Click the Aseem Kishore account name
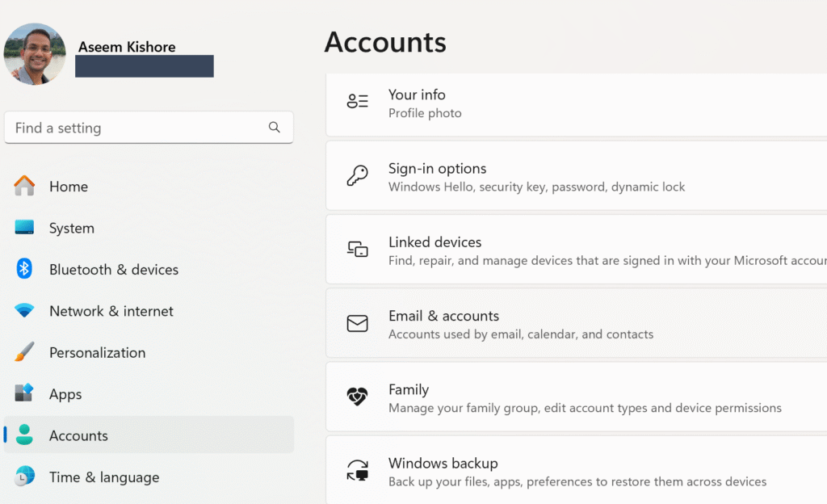 (127, 47)
